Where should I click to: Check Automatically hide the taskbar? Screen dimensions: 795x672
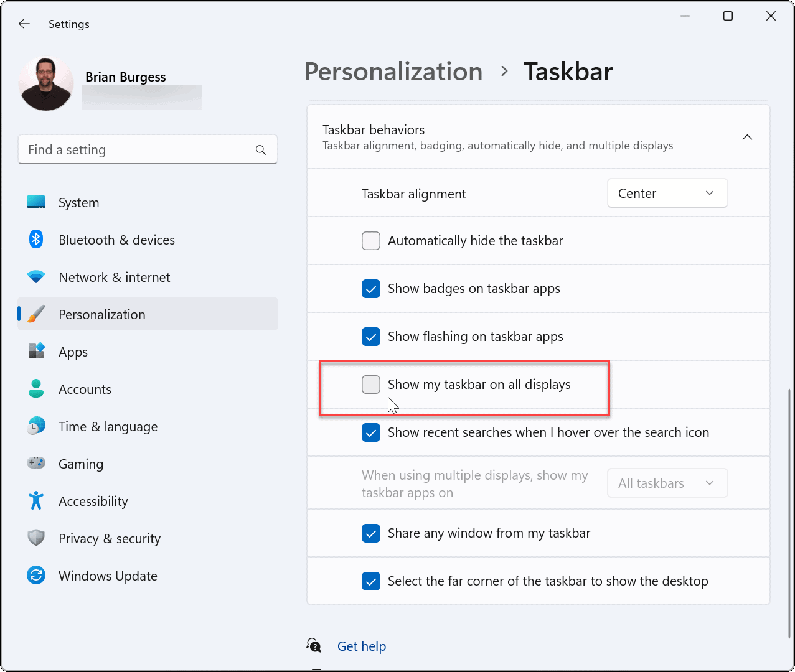[371, 241]
